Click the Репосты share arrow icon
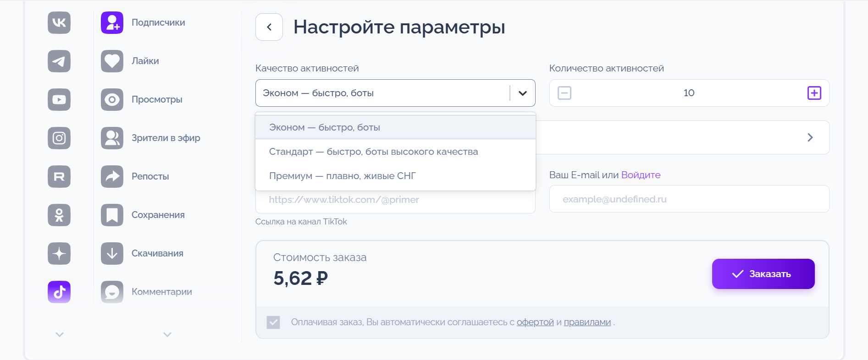This screenshot has width=868, height=360. [112, 176]
